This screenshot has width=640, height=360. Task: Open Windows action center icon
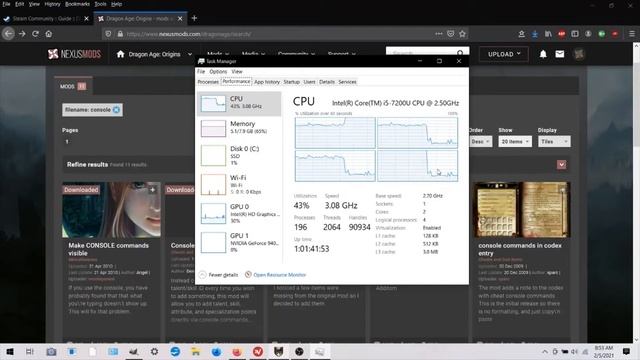coord(626,351)
